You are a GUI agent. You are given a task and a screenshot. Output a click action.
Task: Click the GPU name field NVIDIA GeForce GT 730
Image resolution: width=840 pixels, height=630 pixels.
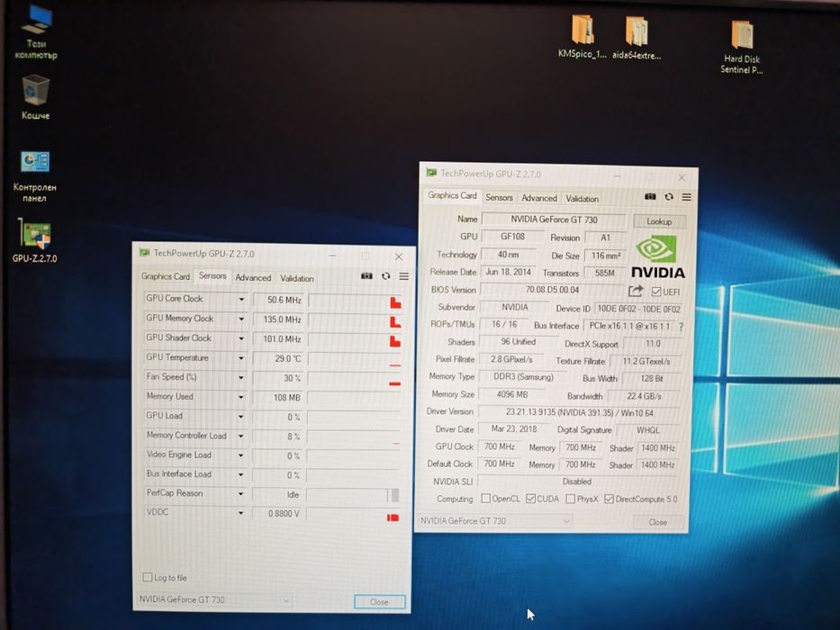(554, 219)
